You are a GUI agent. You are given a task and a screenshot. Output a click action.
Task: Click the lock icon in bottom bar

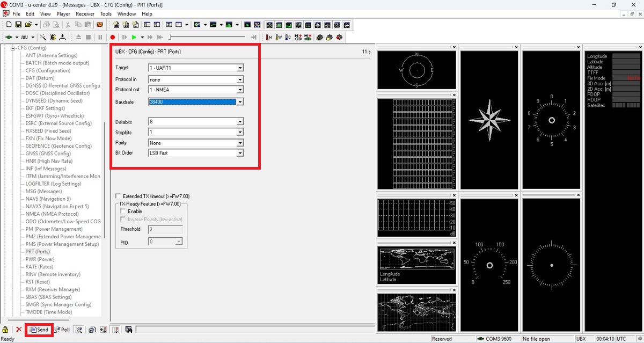click(5, 330)
